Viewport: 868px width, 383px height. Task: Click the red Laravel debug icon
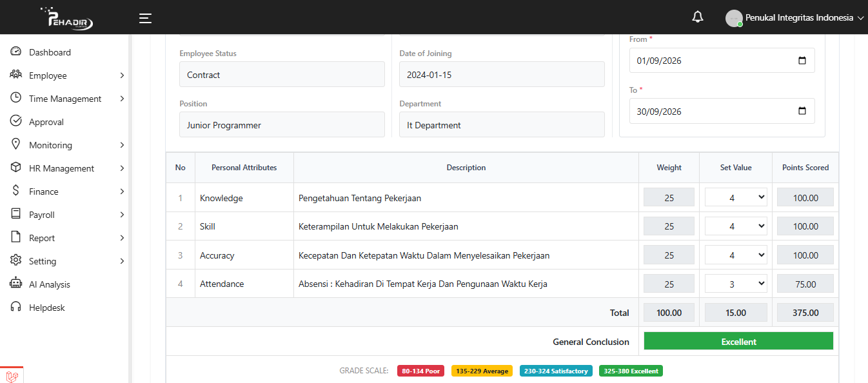tap(12, 375)
